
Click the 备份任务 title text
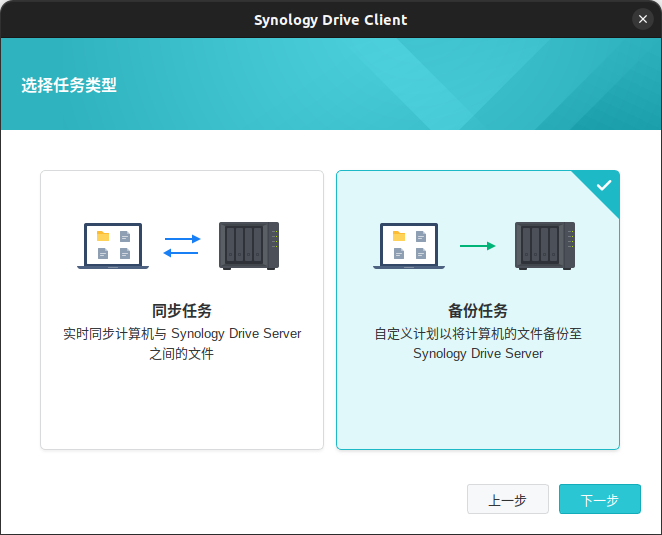click(478, 311)
